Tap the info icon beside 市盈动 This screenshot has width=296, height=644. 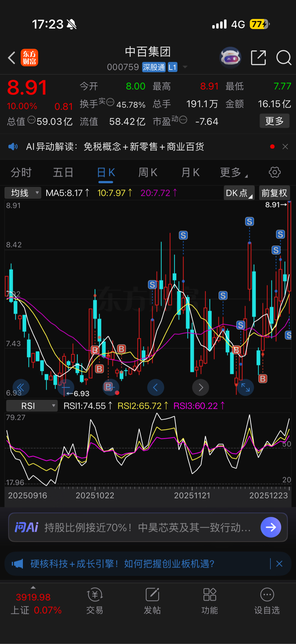click(183, 120)
